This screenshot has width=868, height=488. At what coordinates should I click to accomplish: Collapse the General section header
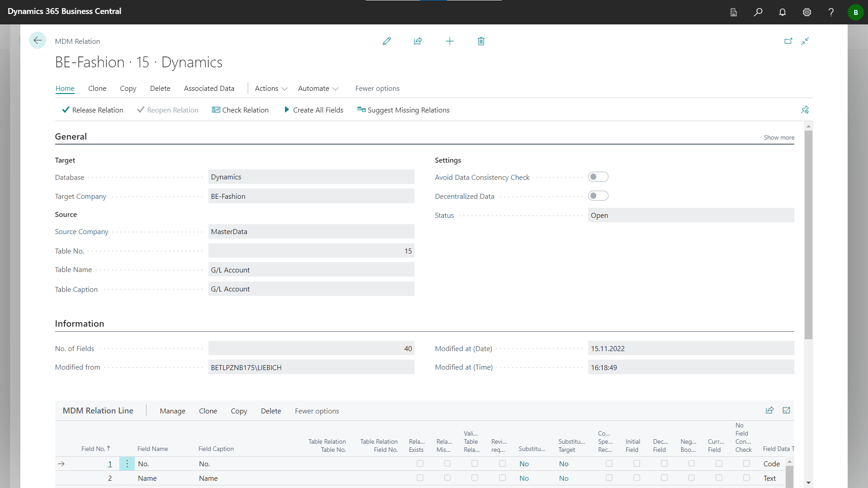(x=71, y=136)
